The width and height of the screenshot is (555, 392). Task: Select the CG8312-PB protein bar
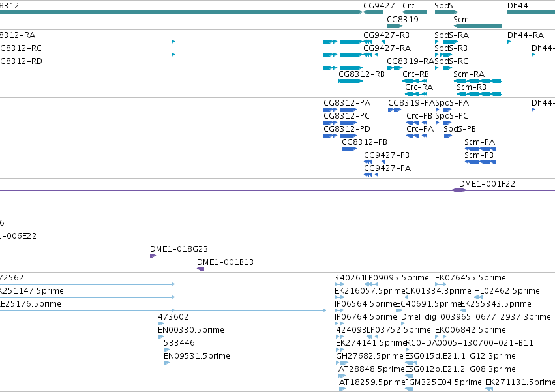click(x=350, y=149)
